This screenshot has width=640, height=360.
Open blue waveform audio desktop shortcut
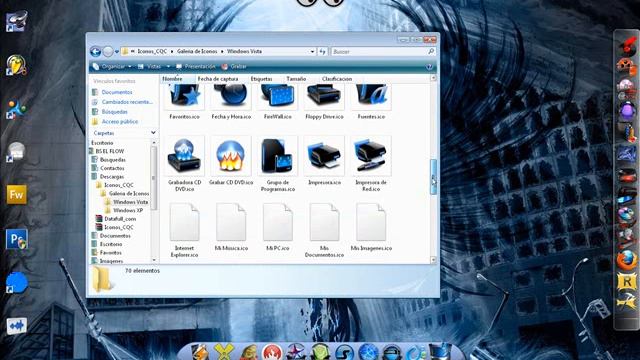pyautogui.click(x=16, y=326)
